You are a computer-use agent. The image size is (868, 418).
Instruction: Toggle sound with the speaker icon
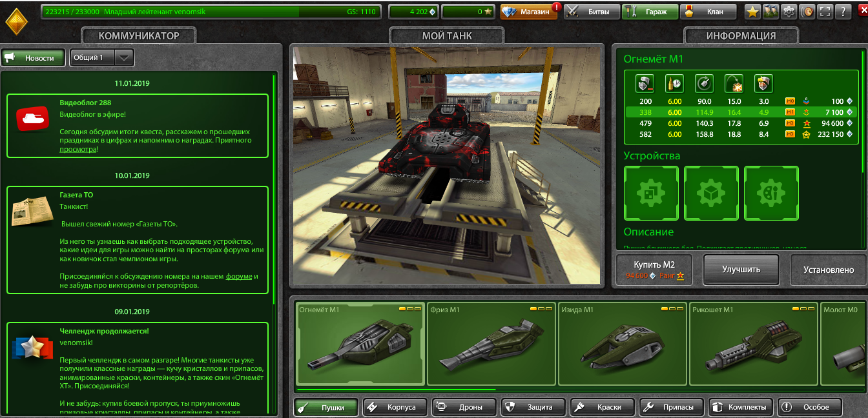pyautogui.click(x=807, y=12)
